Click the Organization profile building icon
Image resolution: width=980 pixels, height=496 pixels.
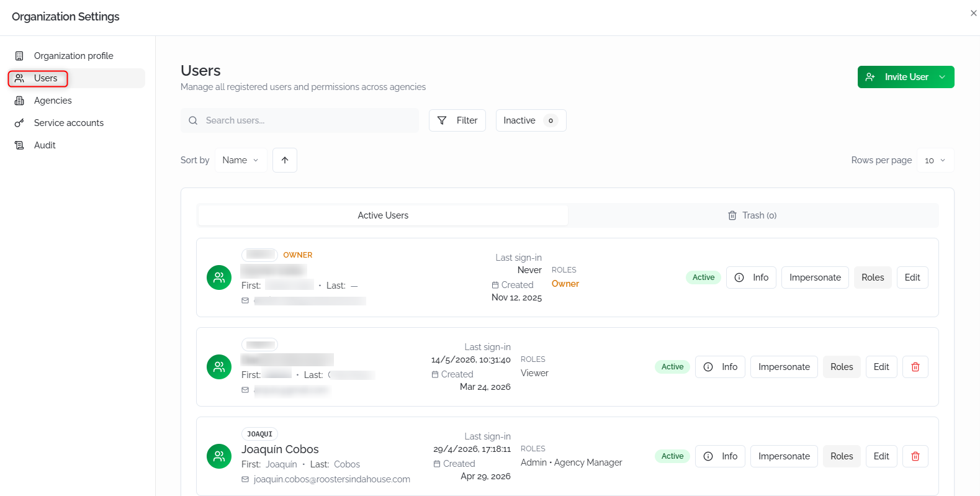pyautogui.click(x=19, y=56)
